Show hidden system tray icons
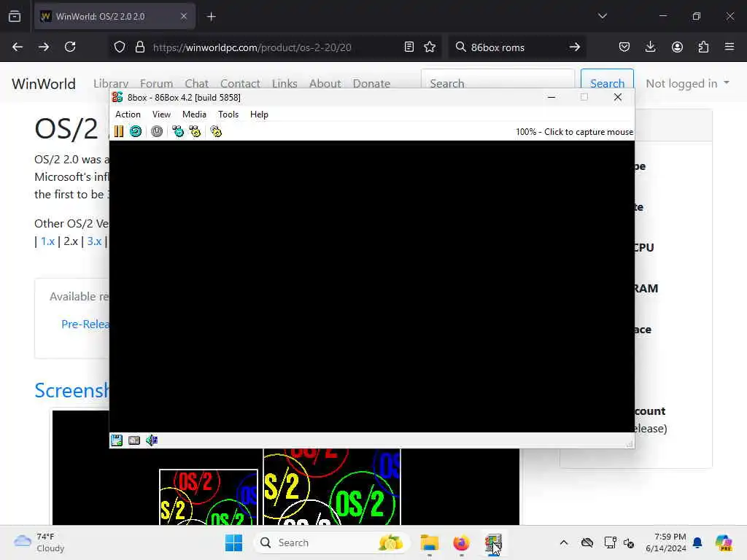747x560 pixels. coord(564,542)
